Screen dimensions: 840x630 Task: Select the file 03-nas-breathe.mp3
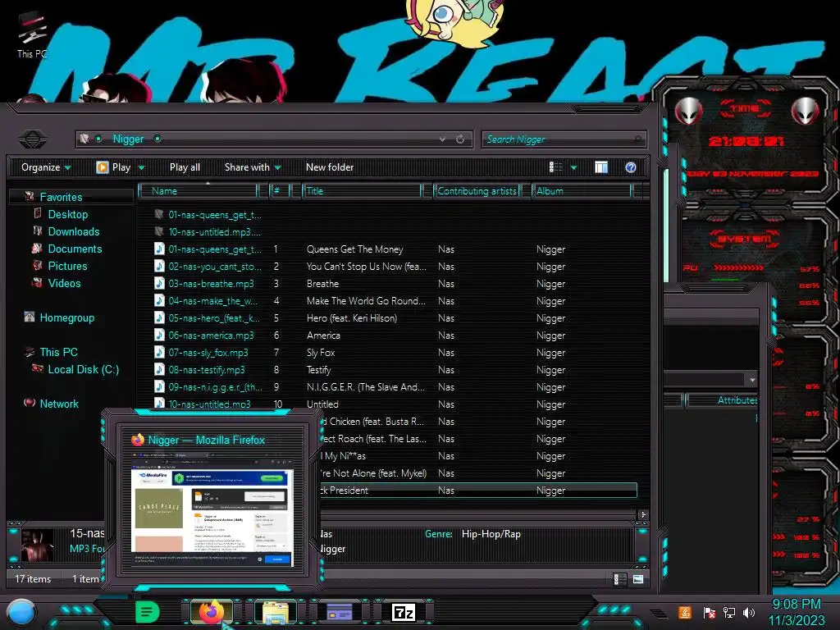211,283
